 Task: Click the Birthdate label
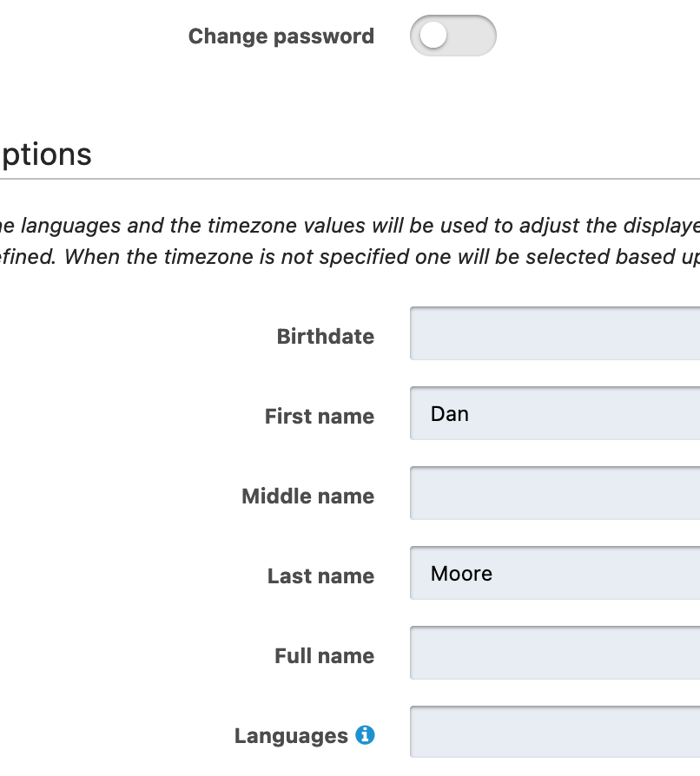tap(326, 337)
